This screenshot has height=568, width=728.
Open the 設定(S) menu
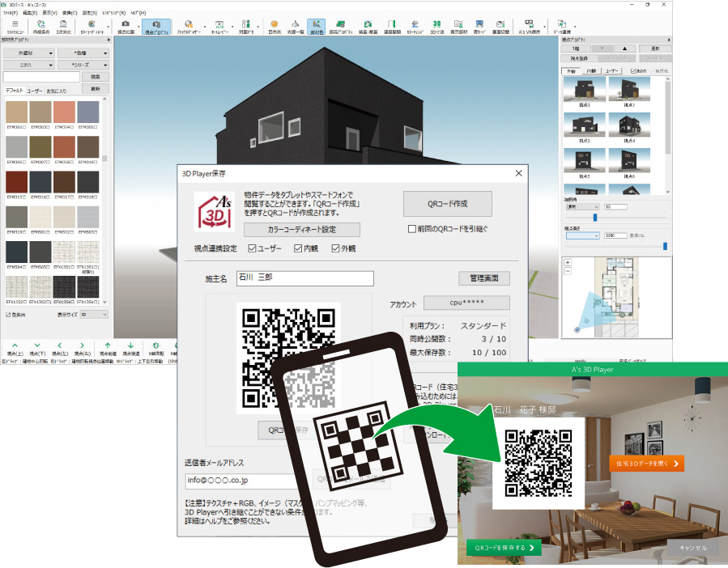point(90,13)
